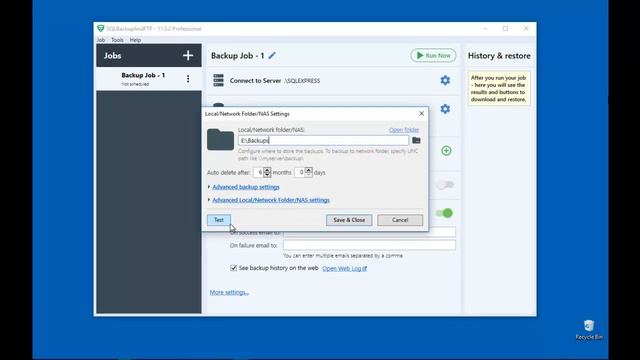Open the Job menu
640x360 pixels.
(101, 40)
